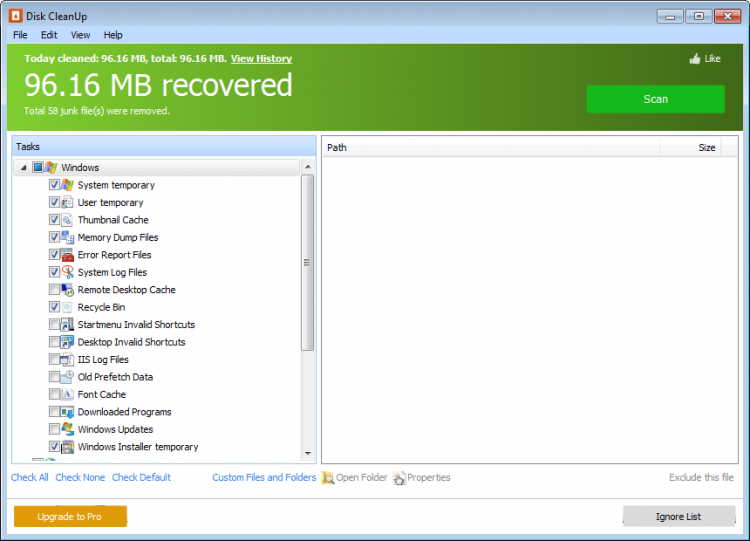Image resolution: width=750 pixels, height=541 pixels.
Task: Click the User temporary icon
Action: (x=67, y=202)
